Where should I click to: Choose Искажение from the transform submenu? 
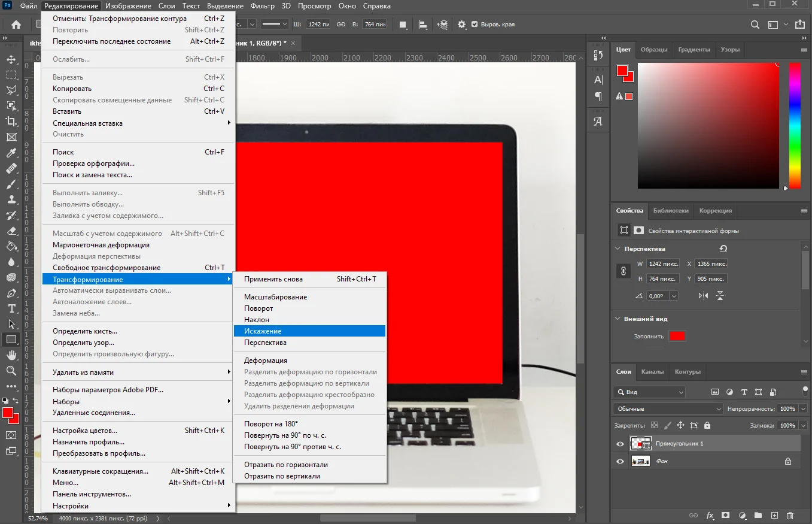point(263,331)
